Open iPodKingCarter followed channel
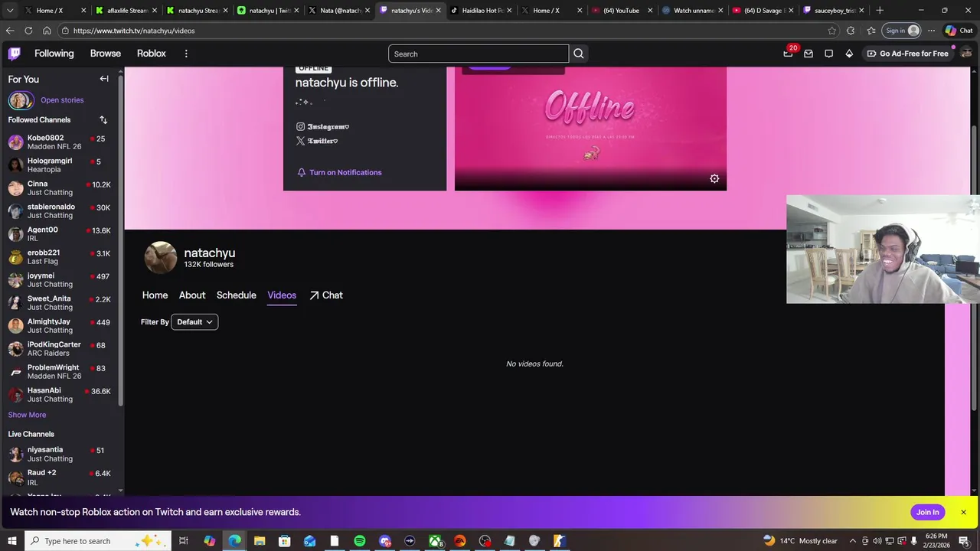Screen dimensions: 980x551 [x=60, y=349]
